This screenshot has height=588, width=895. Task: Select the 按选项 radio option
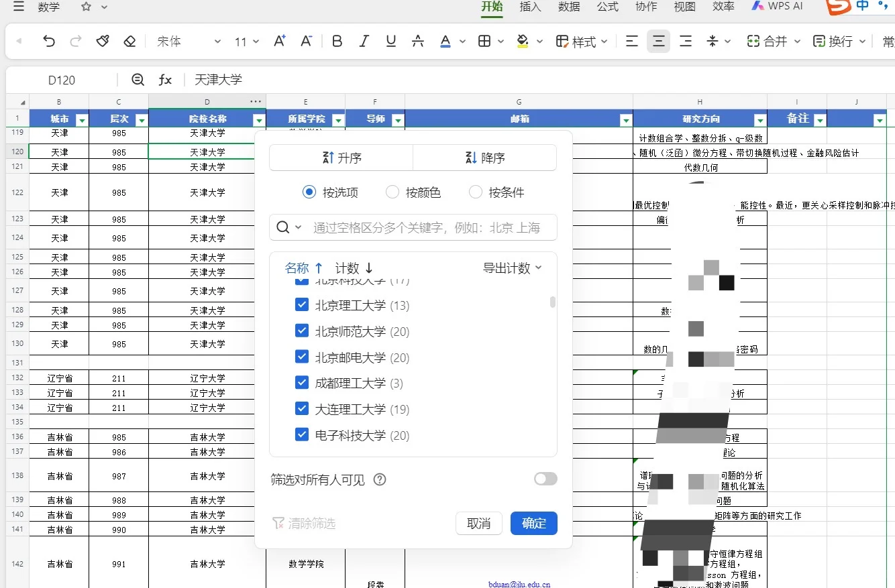click(x=309, y=192)
